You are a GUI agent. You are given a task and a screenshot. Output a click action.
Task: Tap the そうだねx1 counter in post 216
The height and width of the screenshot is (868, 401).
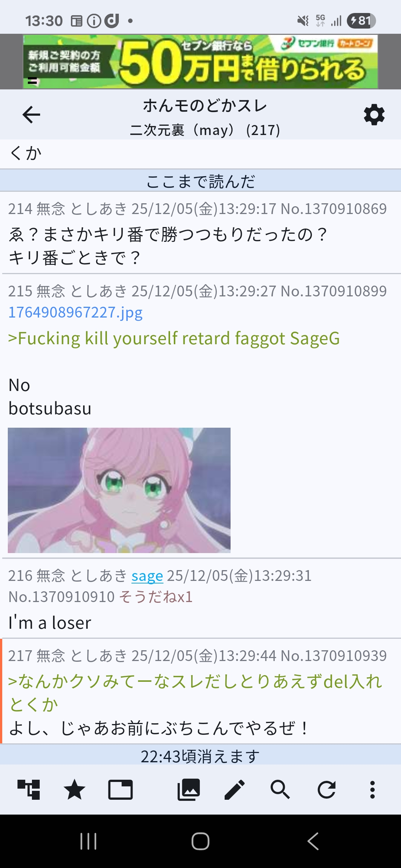click(156, 597)
